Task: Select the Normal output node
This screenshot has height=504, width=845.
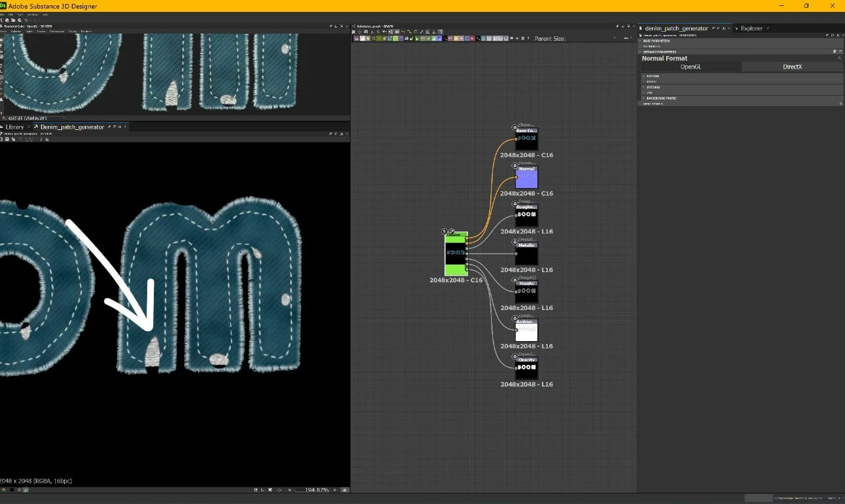Action: [526, 177]
